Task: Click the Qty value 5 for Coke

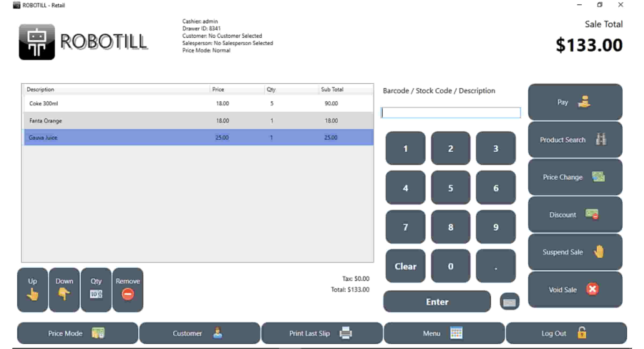Action: coord(272,103)
